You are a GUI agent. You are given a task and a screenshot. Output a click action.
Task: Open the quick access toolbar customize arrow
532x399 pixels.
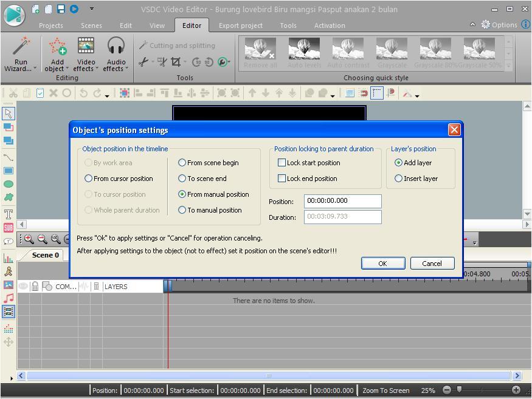(x=92, y=9)
